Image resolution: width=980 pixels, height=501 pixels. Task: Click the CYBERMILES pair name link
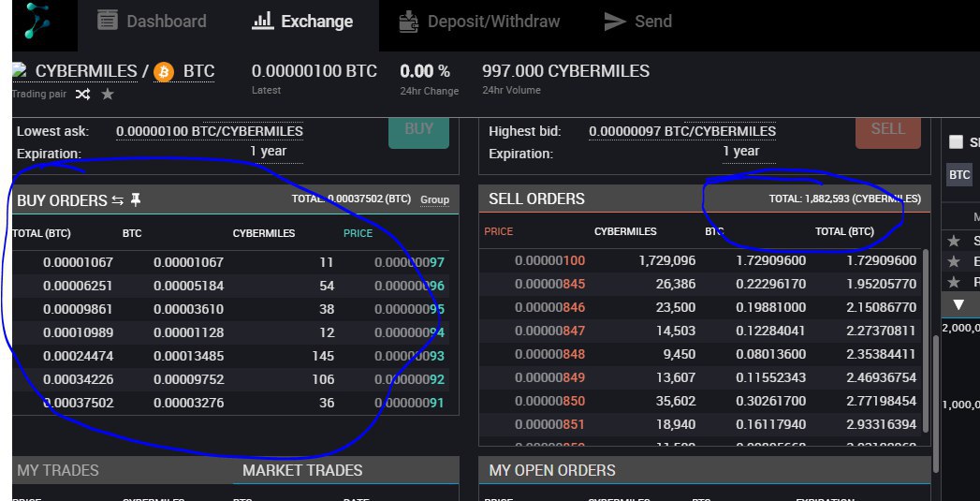click(86, 72)
